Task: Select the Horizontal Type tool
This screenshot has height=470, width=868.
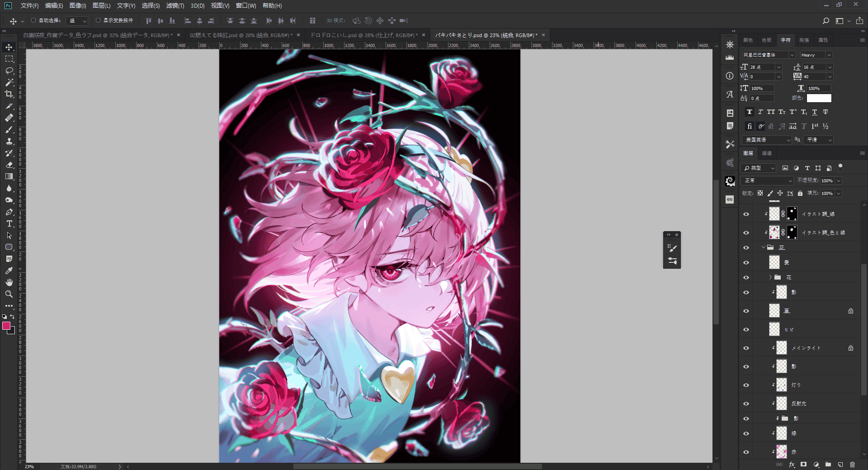Action: 9,223
